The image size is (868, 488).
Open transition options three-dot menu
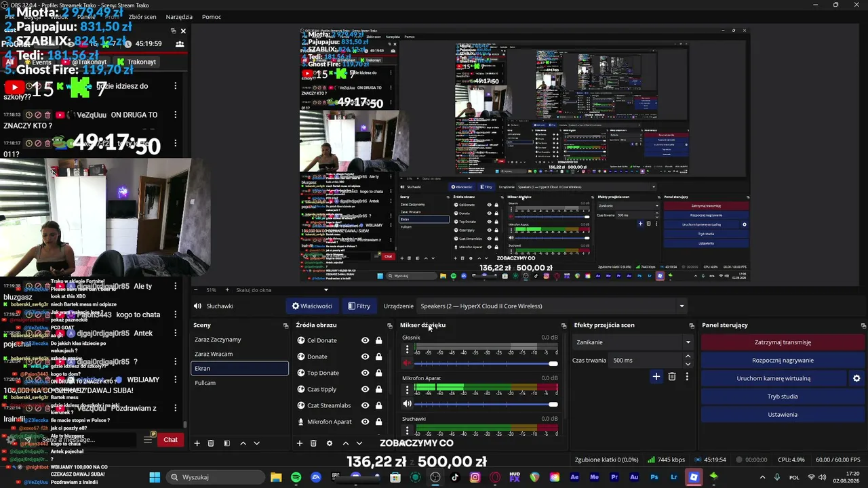pyautogui.click(x=687, y=376)
